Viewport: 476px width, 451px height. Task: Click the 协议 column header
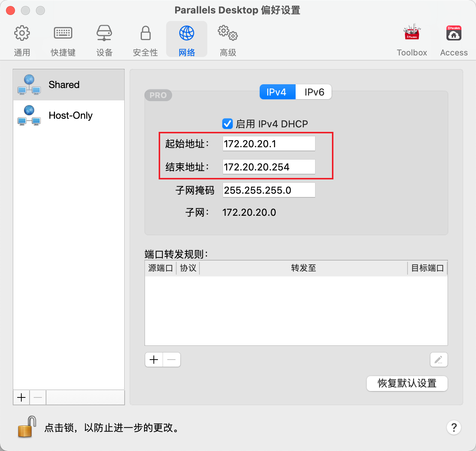pyautogui.click(x=188, y=268)
